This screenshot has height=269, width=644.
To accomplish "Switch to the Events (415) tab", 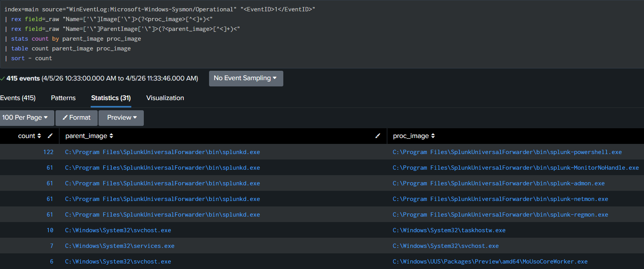I will point(18,98).
